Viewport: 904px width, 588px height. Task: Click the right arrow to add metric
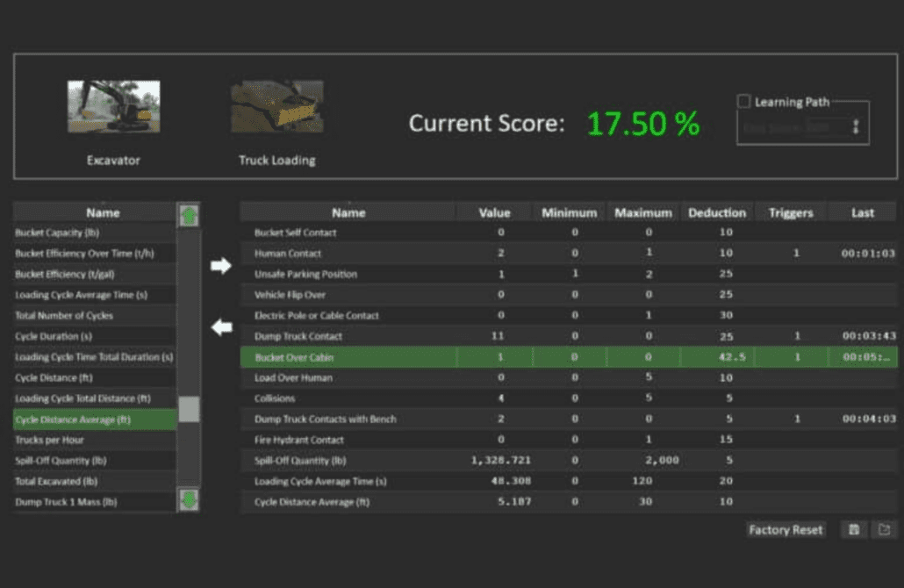click(x=222, y=266)
